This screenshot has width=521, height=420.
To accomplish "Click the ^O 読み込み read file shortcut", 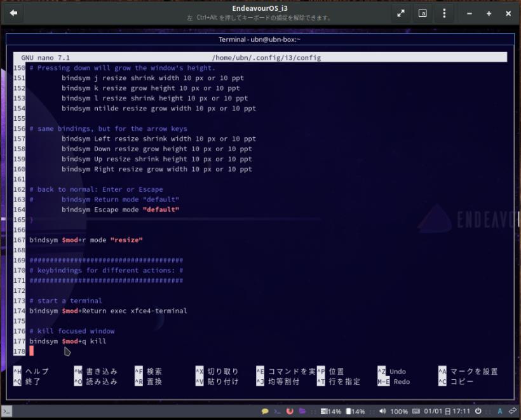I will [x=96, y=381].
